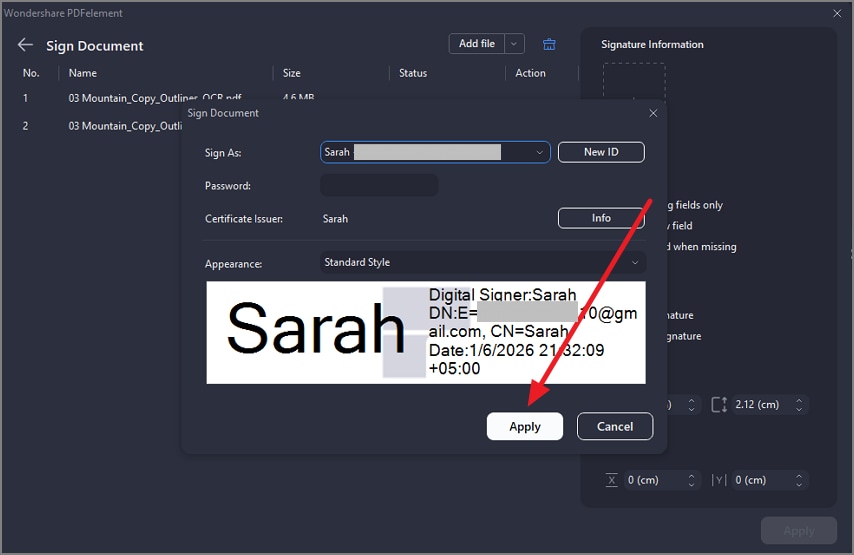Click the Y offset 0 (cm) field
The height and width of the screenshot is (555, 854).
[x=762, y=480]
